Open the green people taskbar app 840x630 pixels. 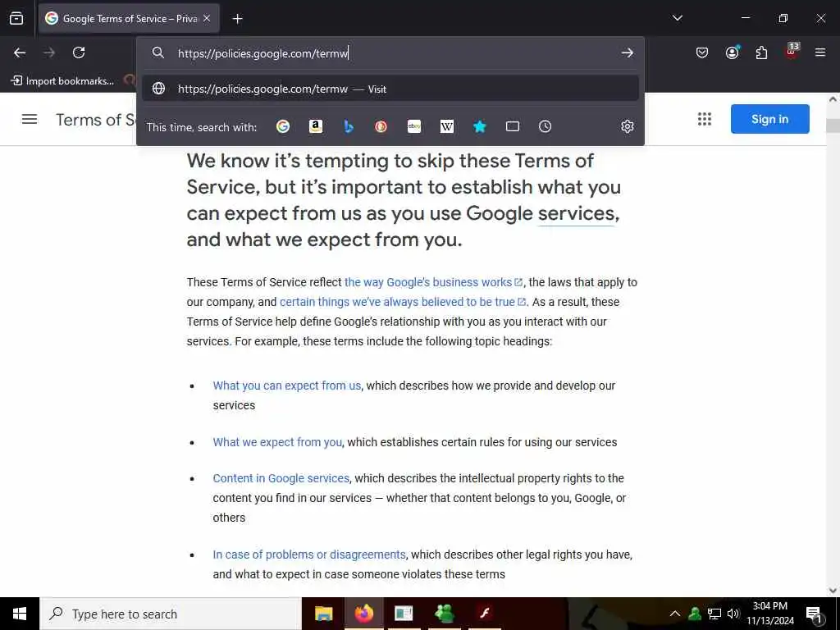point(445,614)
